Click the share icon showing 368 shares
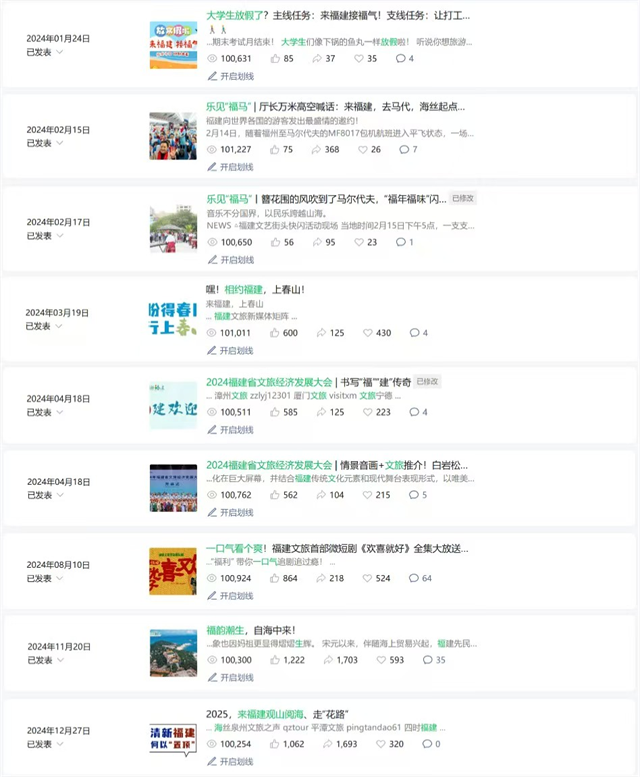640x777 pixels. coord(317,150)
